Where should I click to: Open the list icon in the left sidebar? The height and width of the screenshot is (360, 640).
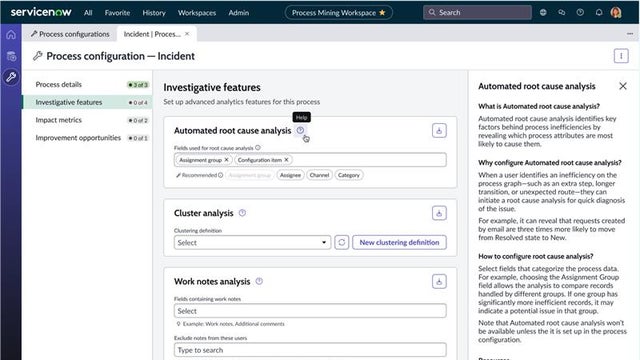pos(11,56)
